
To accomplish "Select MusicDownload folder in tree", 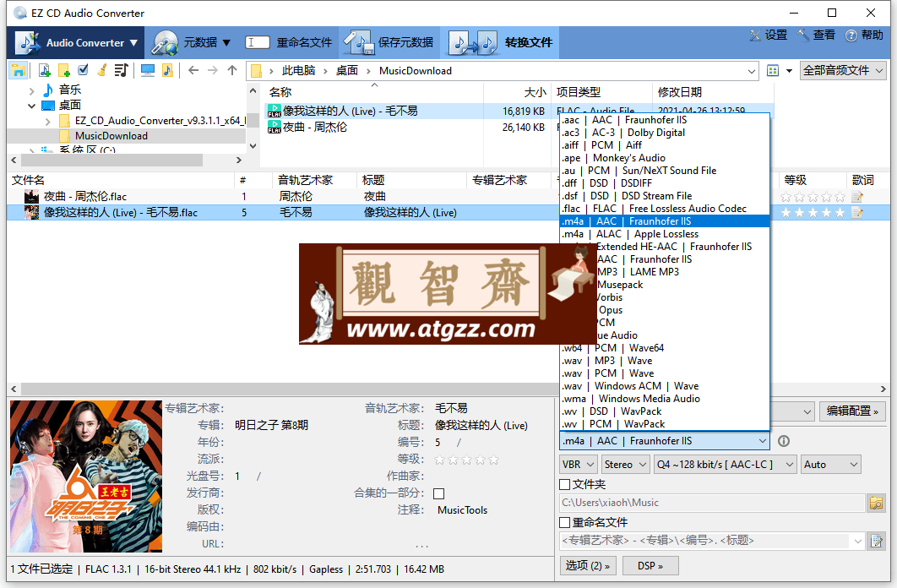I will click(x=111, y=136).
